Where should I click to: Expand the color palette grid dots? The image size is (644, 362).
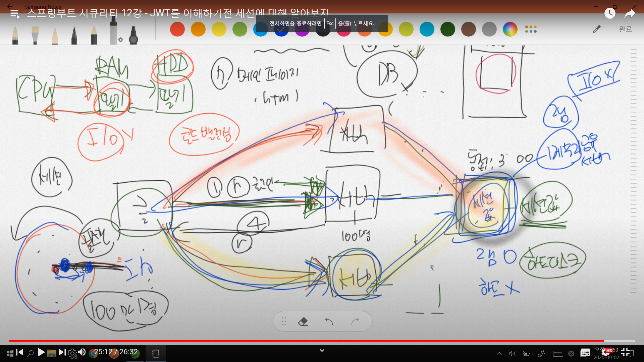pos(531,29)
